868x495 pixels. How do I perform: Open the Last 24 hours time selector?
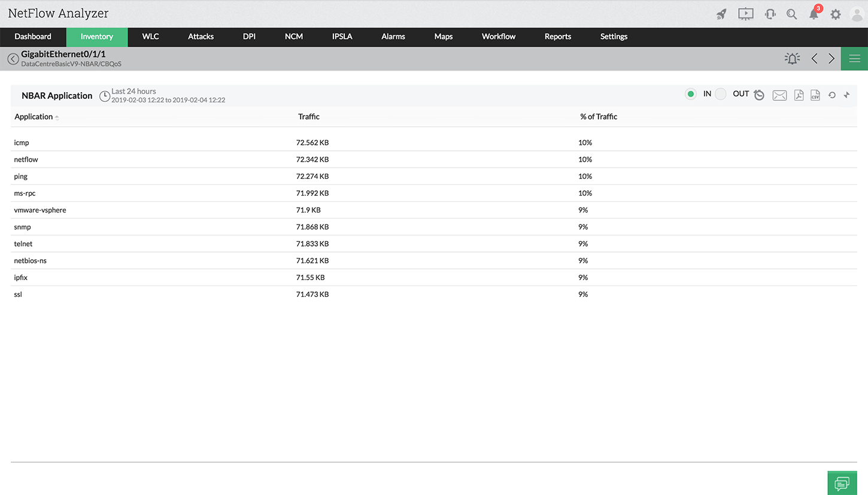pyautogui.click(x=105, y=96)
